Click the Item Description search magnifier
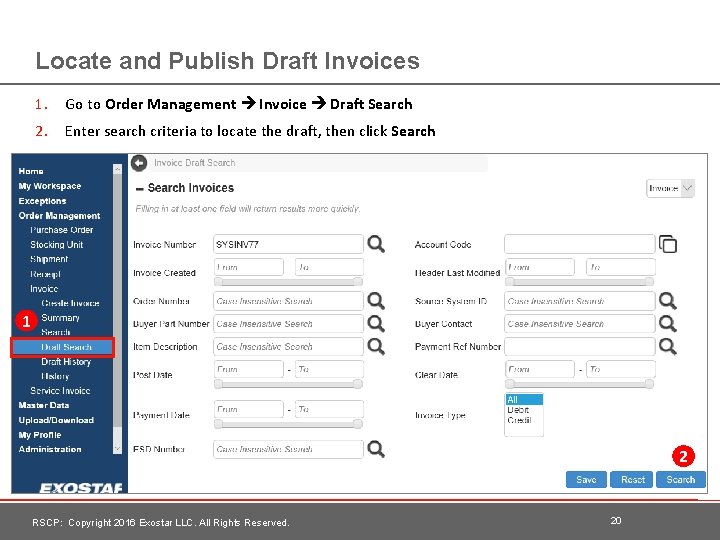 pos(376,346)
